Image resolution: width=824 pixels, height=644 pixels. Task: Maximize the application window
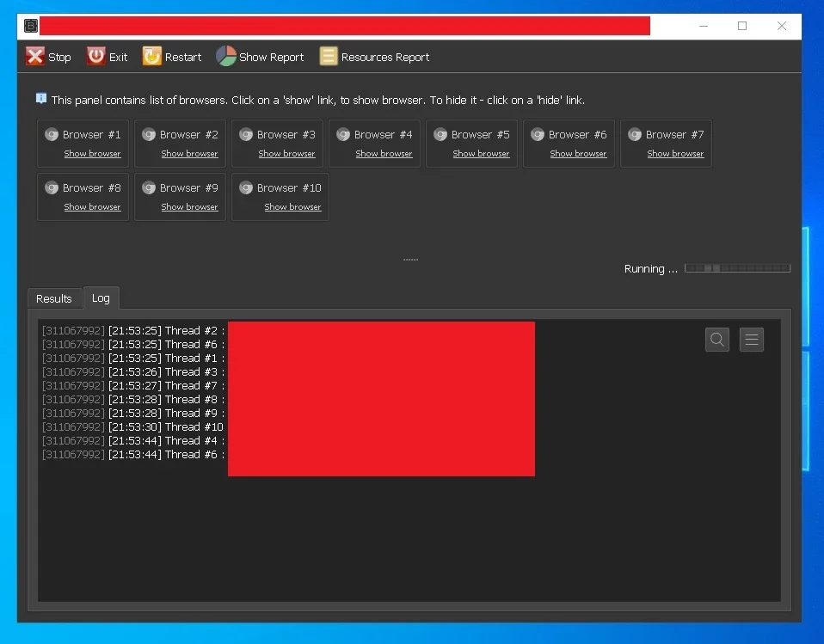coord(742,26)
